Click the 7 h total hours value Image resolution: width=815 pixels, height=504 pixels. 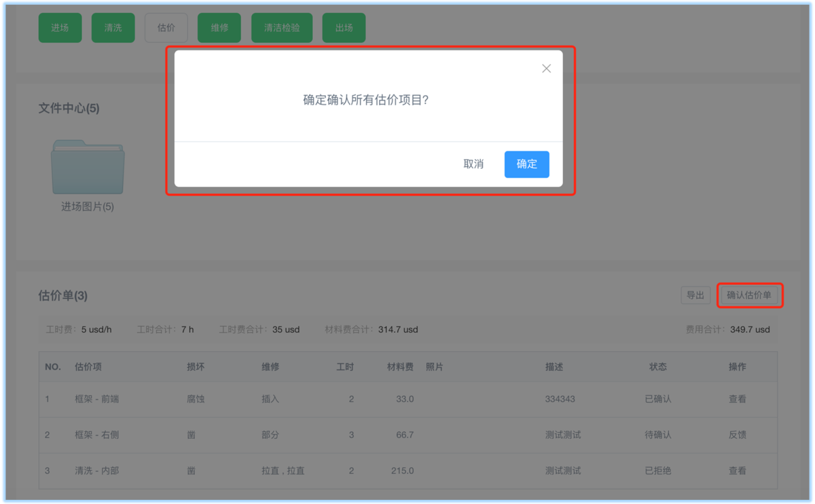tap(187, 329)
